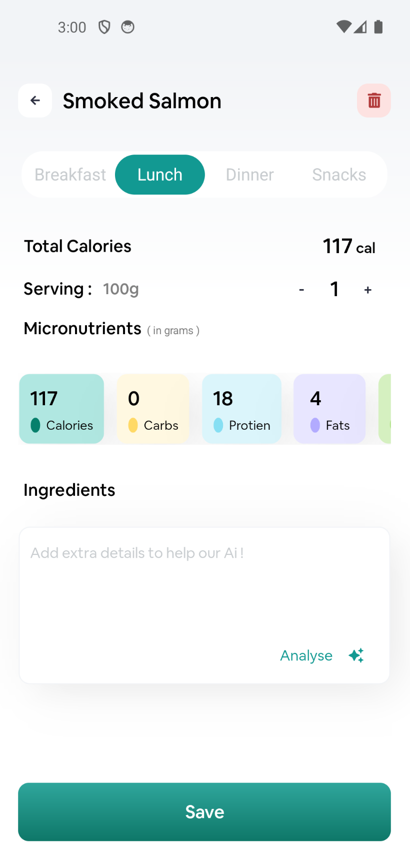This screenshot has height=868, width=410.
Task: Tap the back arrow button
Action: [x=35, y=101]
